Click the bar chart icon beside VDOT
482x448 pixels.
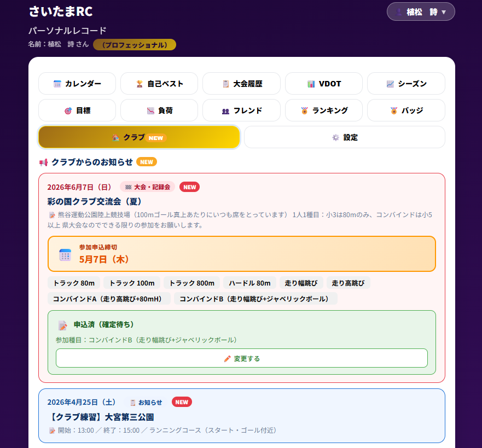(311, 84)
